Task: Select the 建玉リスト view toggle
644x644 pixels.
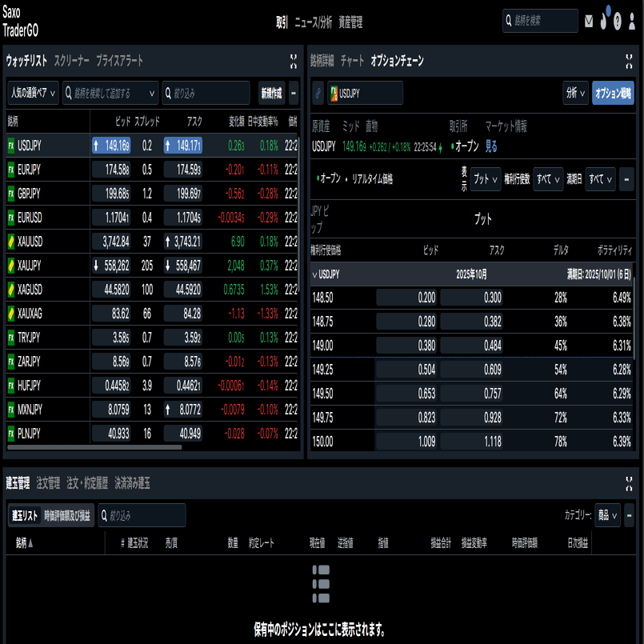Action: tap(25, 515)
